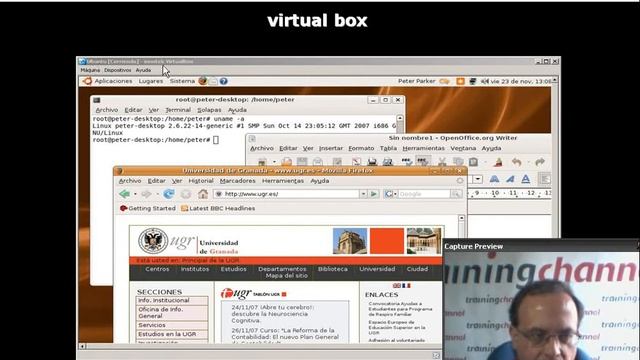Image resolution: width=640 pixels, height=360 pixels.
Task: Click the green Go arrow beside the URL bar
Action: pyautogui.click(x=373, y=194)
